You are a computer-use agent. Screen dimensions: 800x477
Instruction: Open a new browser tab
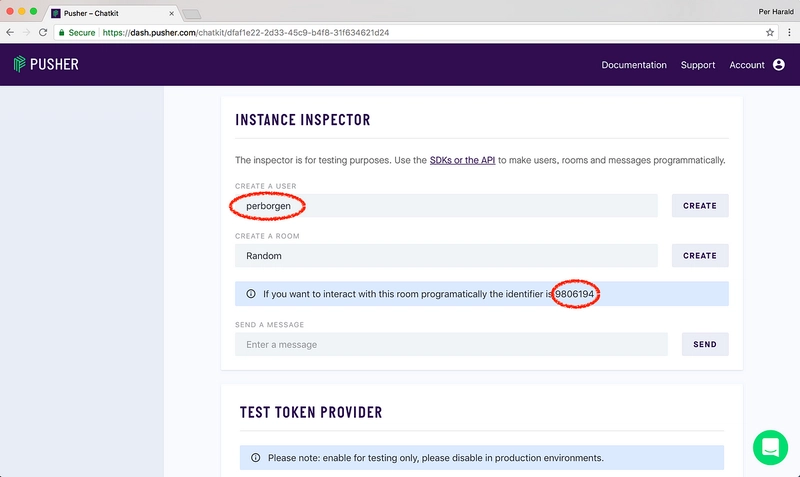pyautogui.click(x=192, y=14)
